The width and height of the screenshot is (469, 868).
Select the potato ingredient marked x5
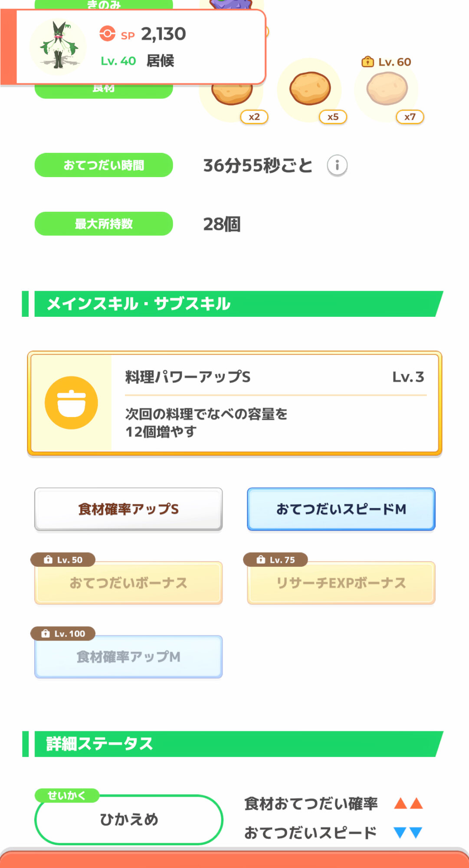coord(310,89)
